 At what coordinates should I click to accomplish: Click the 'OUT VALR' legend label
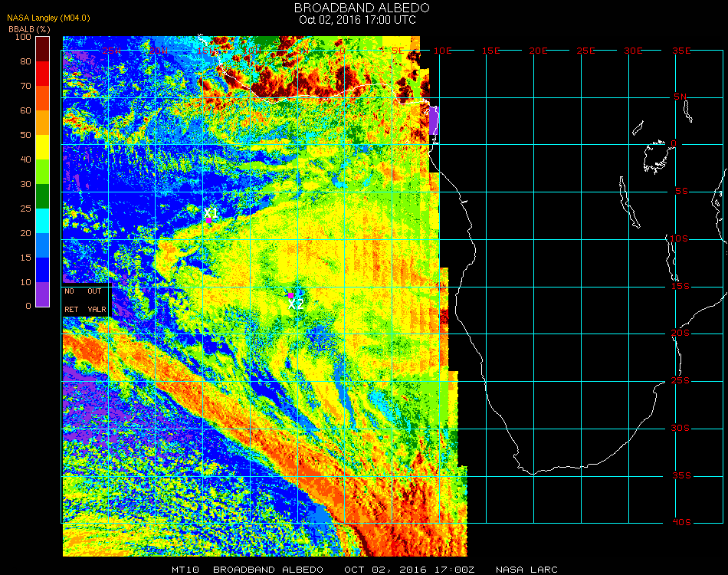(96, 300)
